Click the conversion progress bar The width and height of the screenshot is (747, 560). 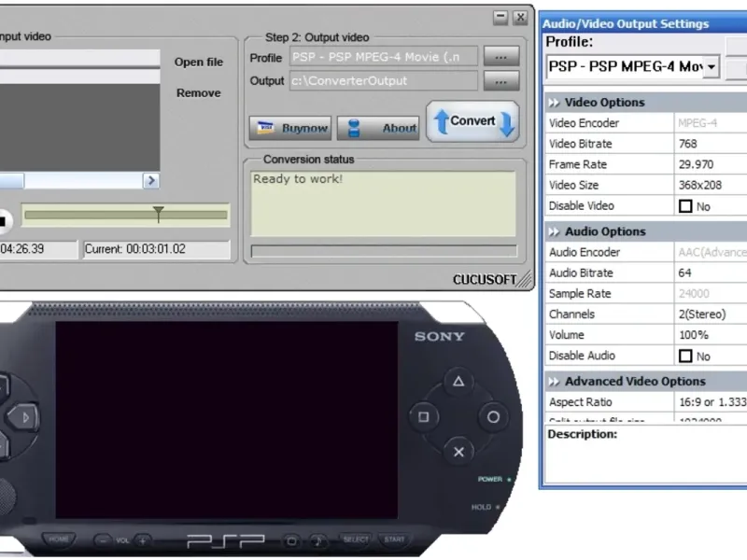tap(384, 251)
